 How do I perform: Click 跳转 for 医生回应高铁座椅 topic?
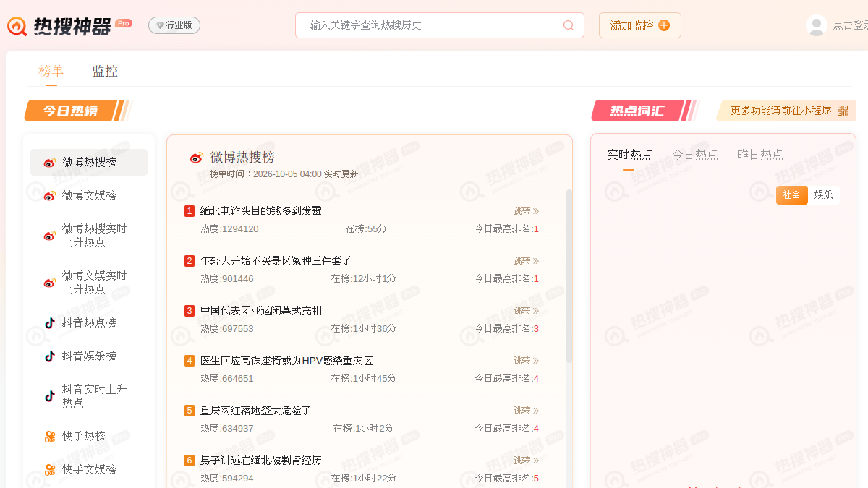526,361
